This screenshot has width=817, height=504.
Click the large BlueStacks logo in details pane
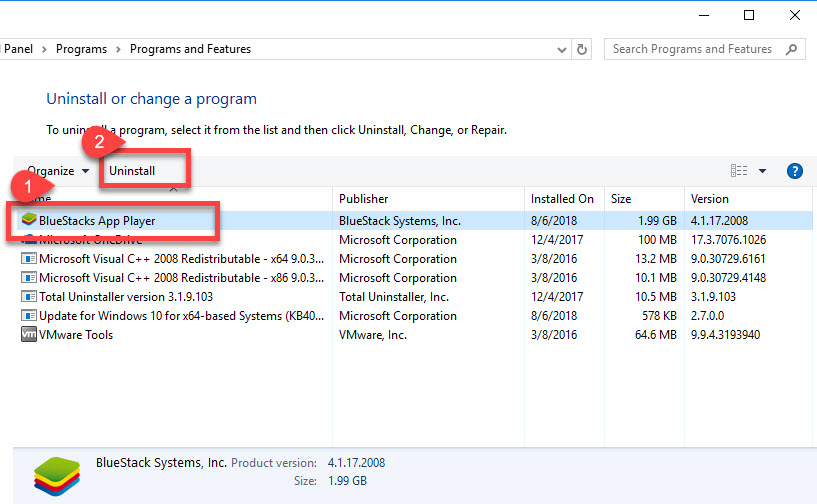coord(57,476)
